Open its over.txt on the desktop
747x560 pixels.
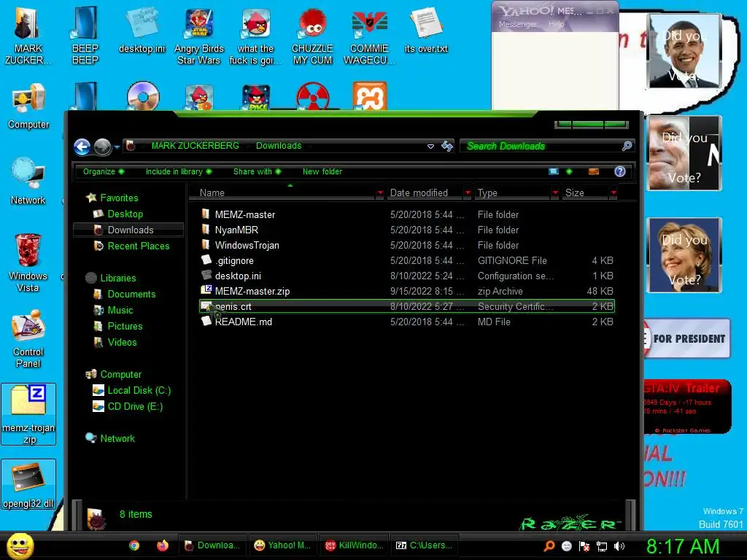point(426,29)
